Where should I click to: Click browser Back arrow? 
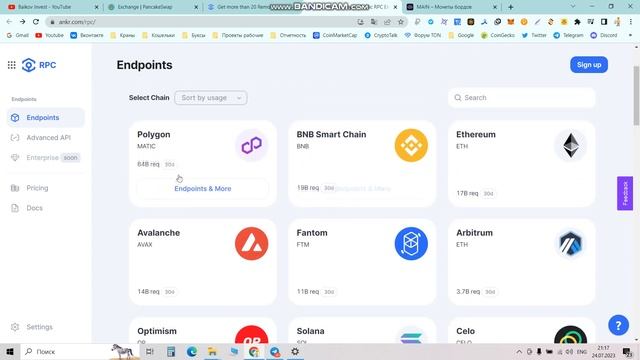pos(9,22)
